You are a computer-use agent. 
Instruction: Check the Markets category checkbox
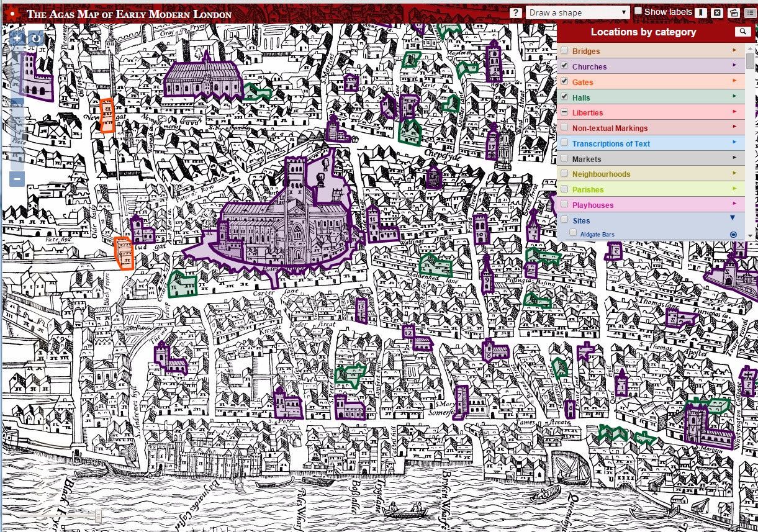tap(564, 158)
